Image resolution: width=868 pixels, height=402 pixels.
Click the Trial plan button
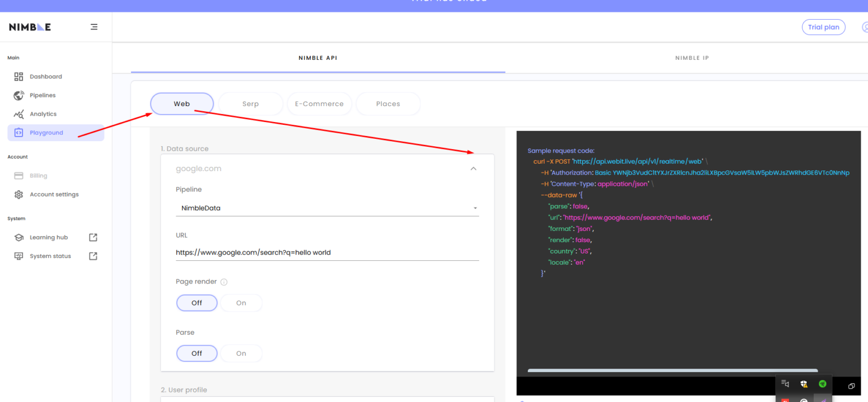(x=823, y=27)
